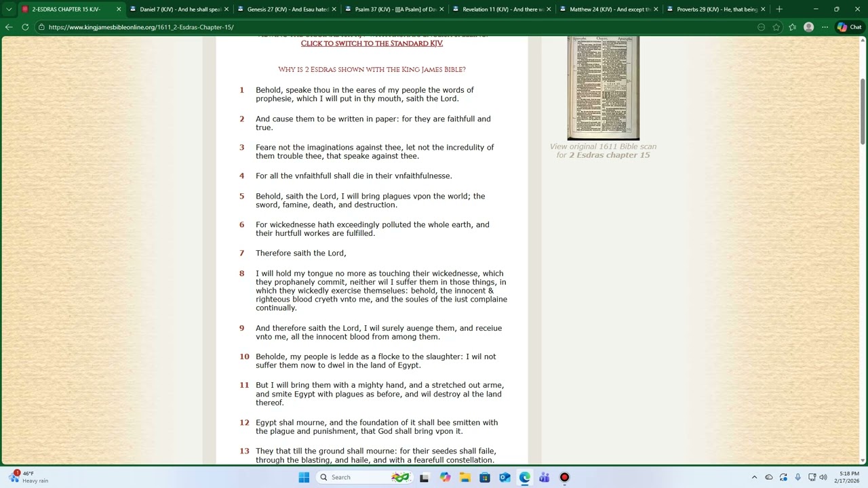
Task: View site information lock icon
Action: (x=42, y=27)
